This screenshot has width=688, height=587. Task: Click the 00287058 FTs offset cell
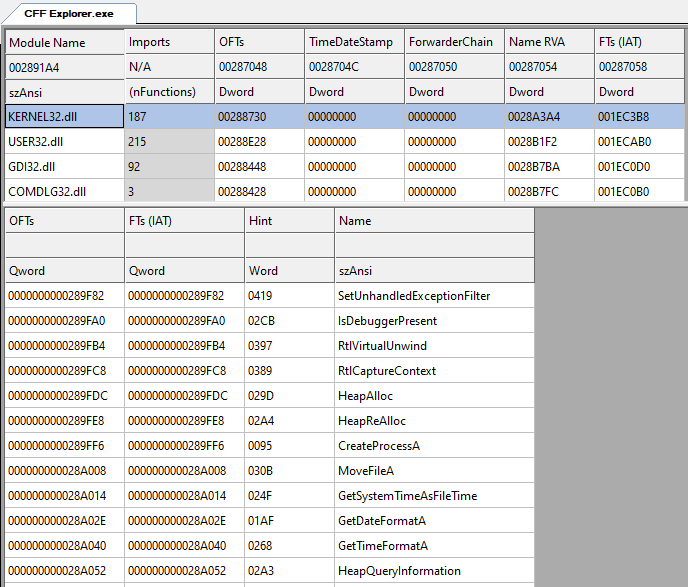[640, 67]
